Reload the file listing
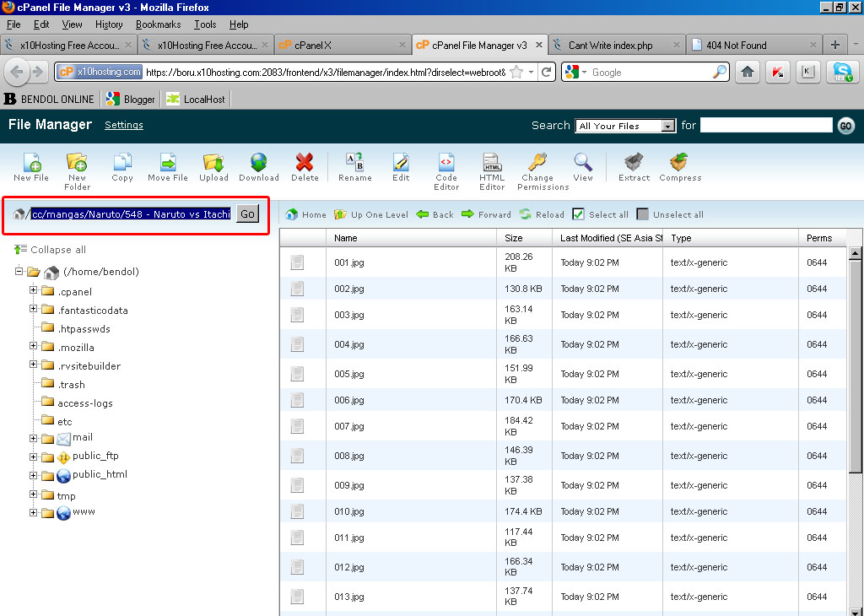 (542, 214)
